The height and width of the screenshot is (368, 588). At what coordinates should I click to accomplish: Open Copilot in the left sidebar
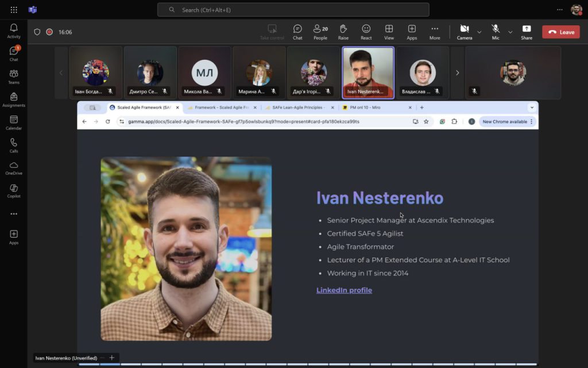pyautogui.click(x=14, y=191)
